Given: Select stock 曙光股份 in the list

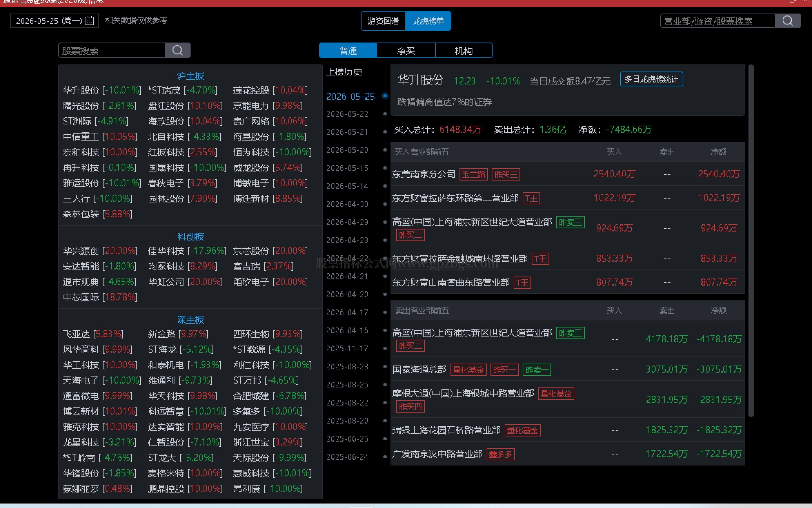Looking at the screenshot, I should (x=99, y=106).
